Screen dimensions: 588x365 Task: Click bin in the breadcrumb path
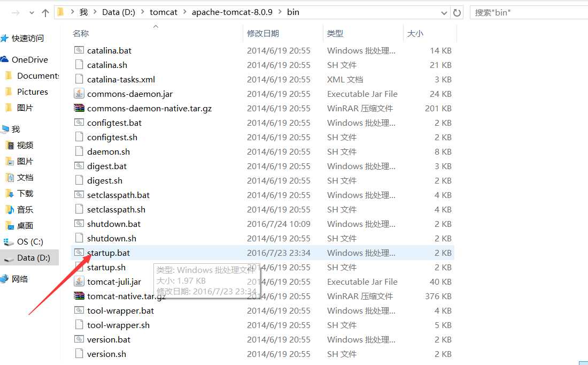pos(293,12)
